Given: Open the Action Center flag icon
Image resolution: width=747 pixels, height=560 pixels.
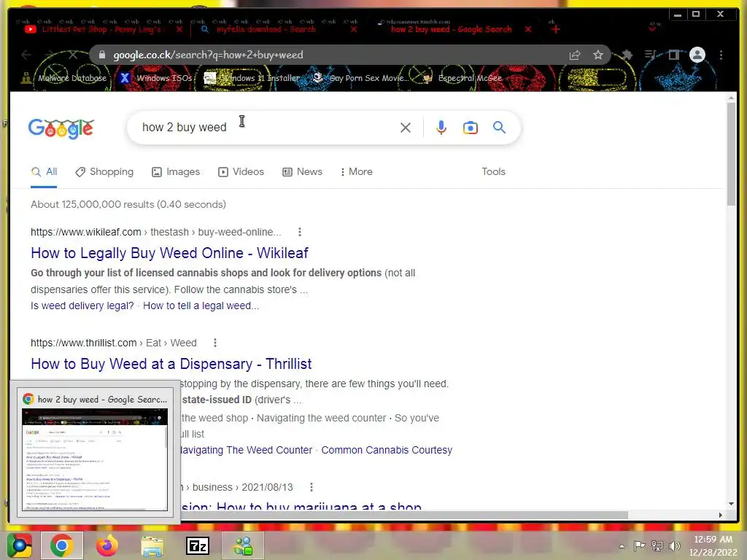Looking at the screenshot, I should (639, 545).
